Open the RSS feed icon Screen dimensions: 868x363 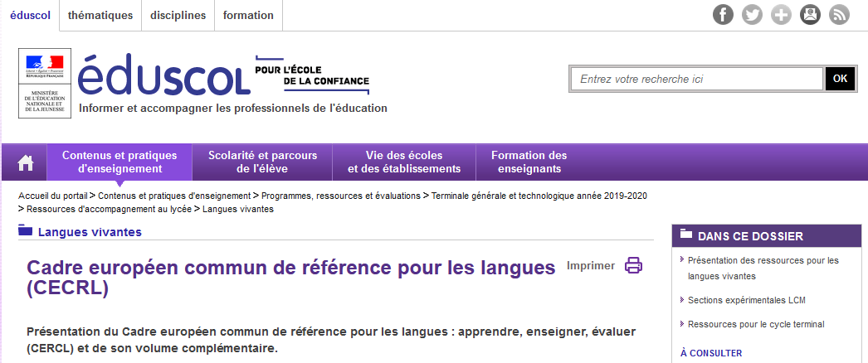tap(839, 15)
